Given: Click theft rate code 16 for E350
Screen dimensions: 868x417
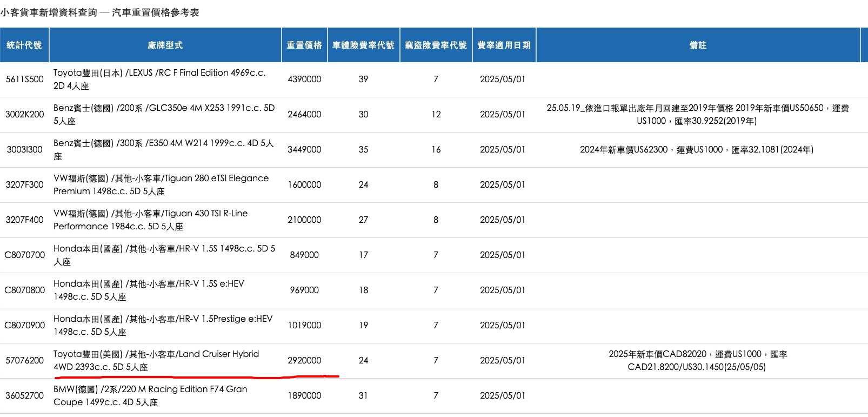Looking at the screenshot, I should click(x=436, y=149).
